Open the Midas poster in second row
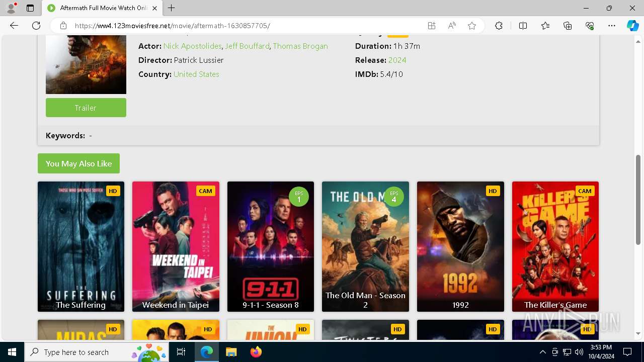The image size is (644, 362). (81, 330)
